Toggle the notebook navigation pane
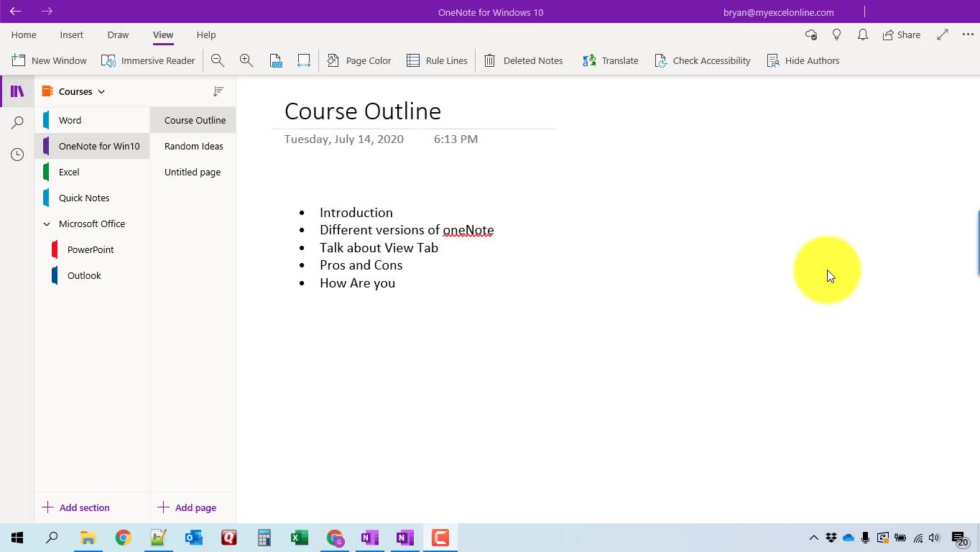 pyautogui.click(x=17, y=91)
